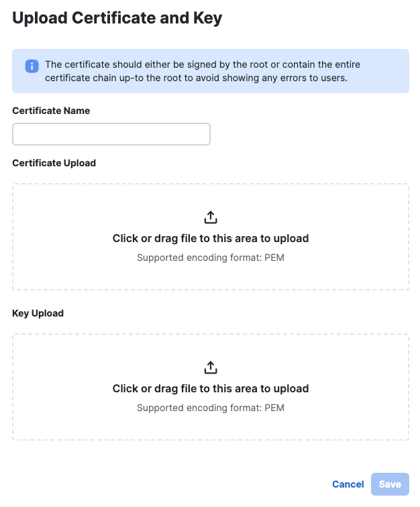The width and height of the screenshot is (420, 507).
Task: Click the blue info icon in the banner
Action: (x=32, y=66)
